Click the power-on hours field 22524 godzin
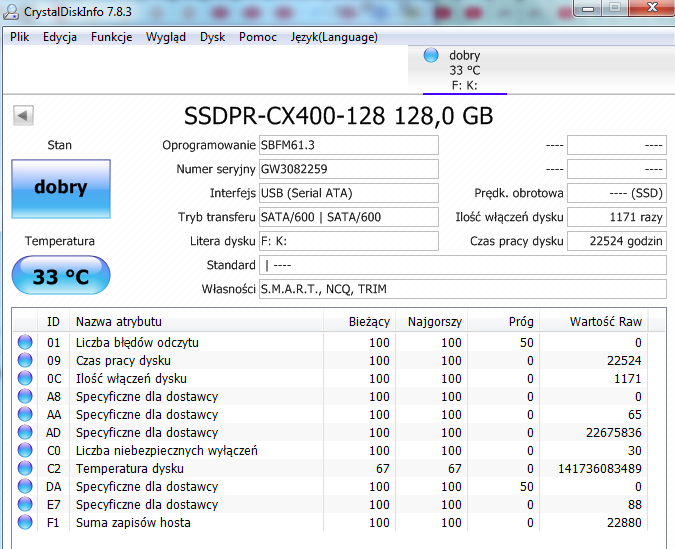The width and height of the screenshot is (675, 549). (x=617, y=241)
